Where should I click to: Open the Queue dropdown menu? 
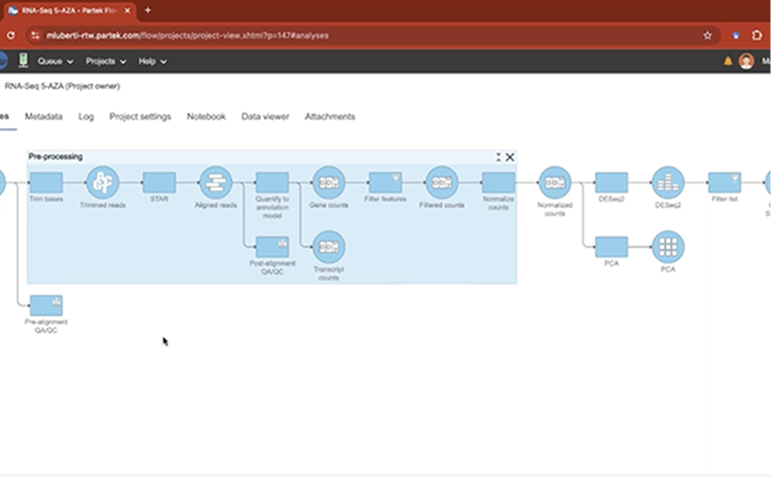coord(55,62)
